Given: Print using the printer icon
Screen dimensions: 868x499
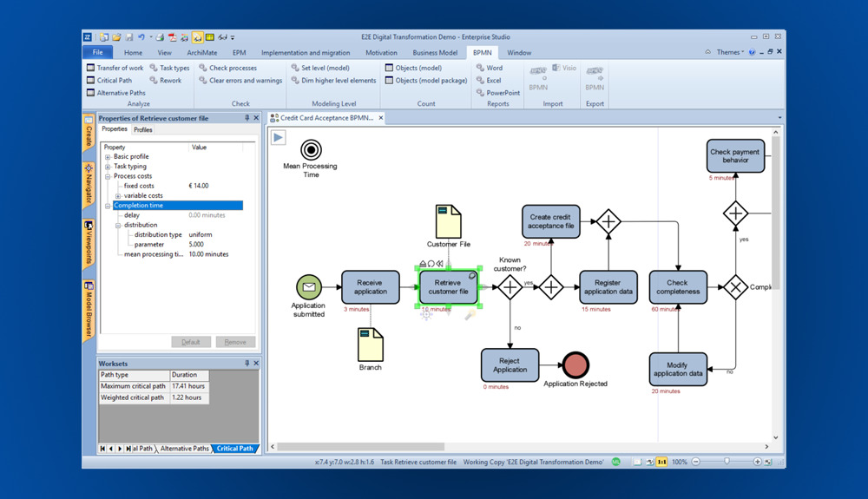Looking at the screenshot, I should point(160,37).
